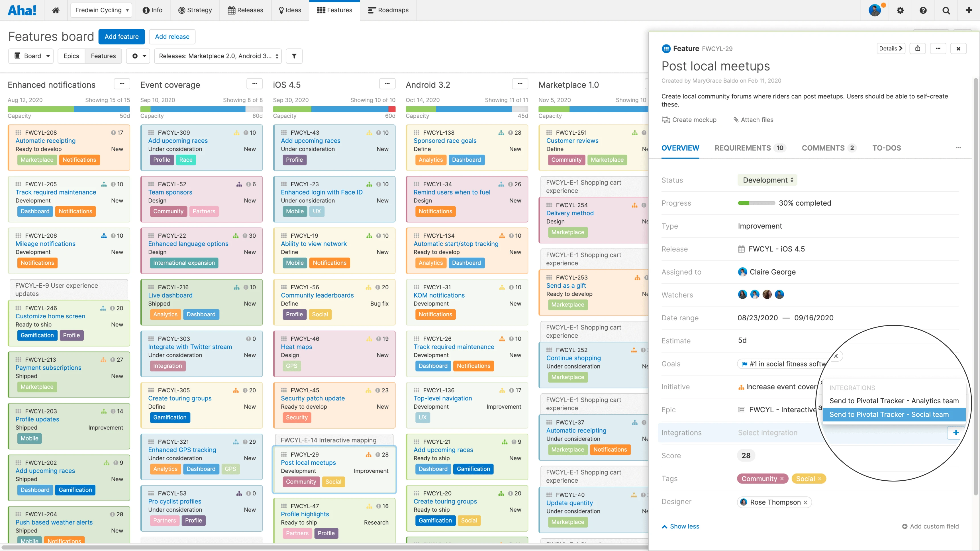The image size is (980, 551).
Task: Open the Fredwin Cycling workspace dropdown
Action: 101,10
